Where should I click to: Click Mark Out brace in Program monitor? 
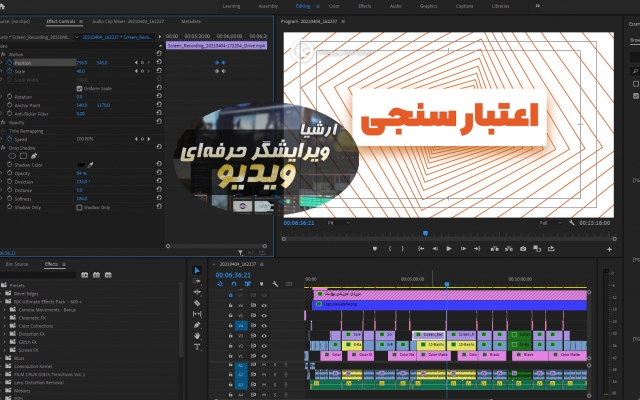402,249
